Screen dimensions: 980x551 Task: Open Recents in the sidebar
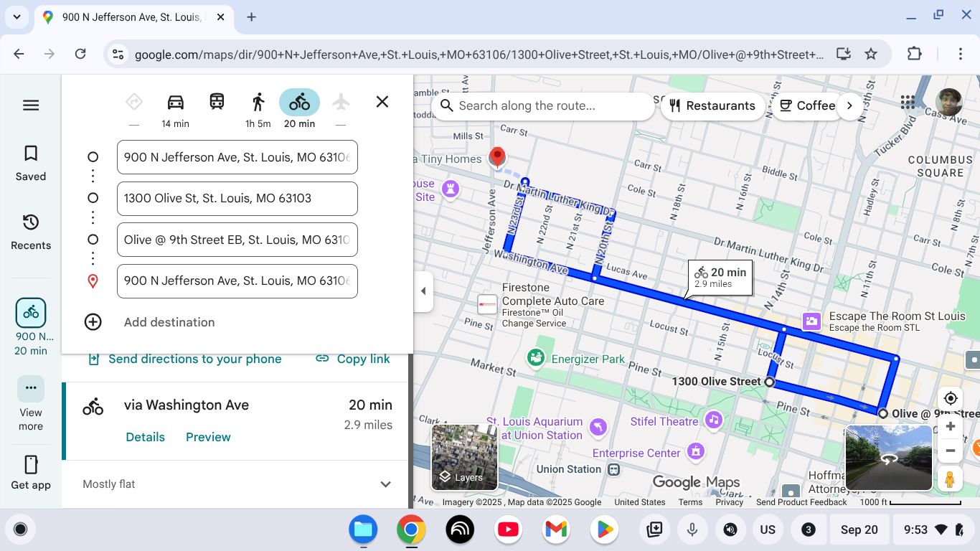(31, 232)
